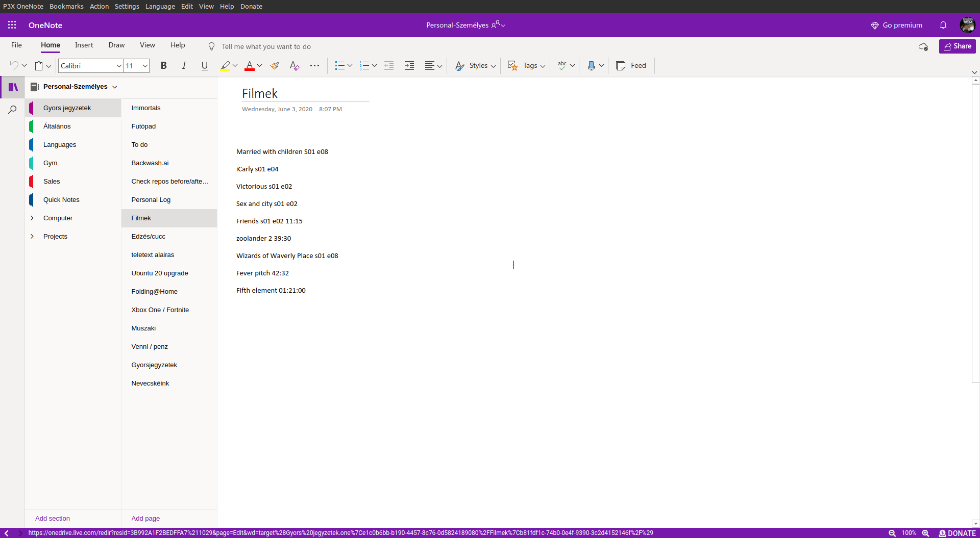
Task: Select the Personal Log page
Action: [169, 200]
